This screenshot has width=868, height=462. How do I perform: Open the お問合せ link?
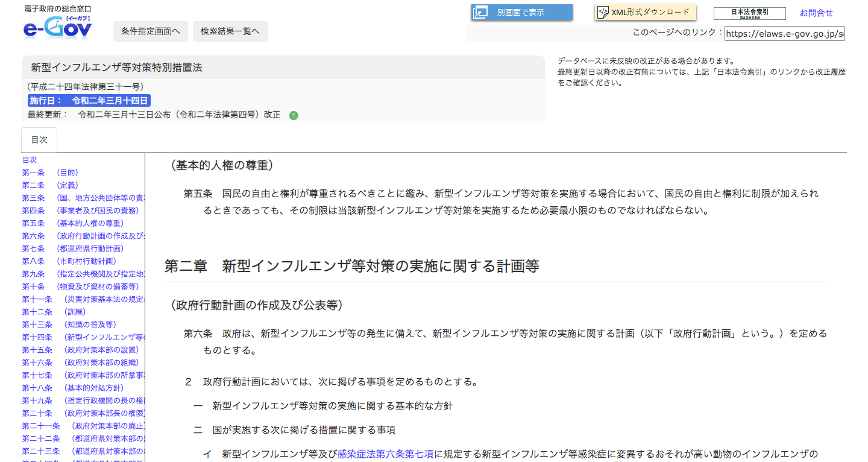point(816,13)
